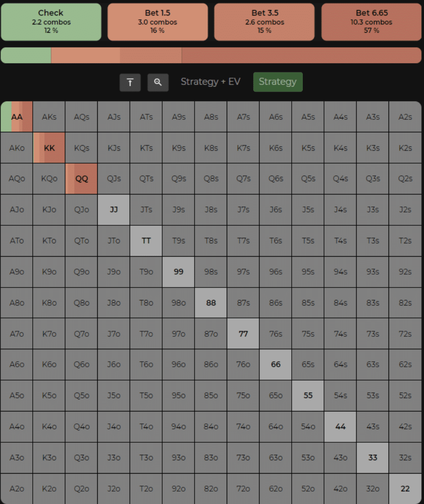This screenshot has height=504, width=424.
Task: Select the green Strategy view toggle
Action: coord(278,82)
